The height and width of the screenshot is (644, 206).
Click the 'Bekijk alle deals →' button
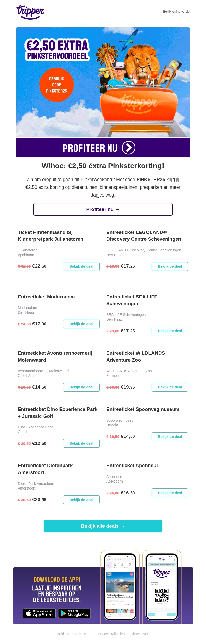tap(103, 526)
